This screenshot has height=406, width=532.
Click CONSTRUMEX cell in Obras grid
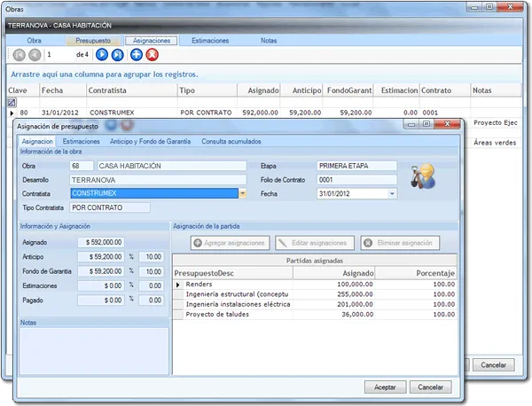click(132, 113)
